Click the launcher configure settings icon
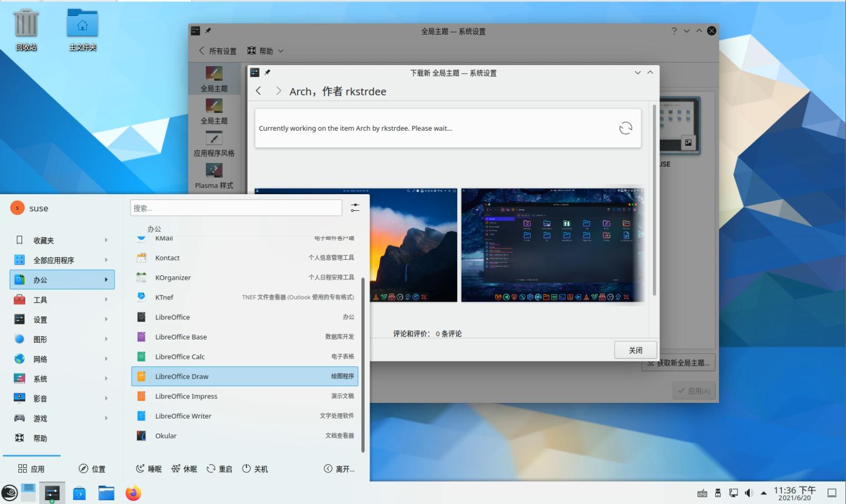Screen dimensions: 846x504 click(355, 208)
